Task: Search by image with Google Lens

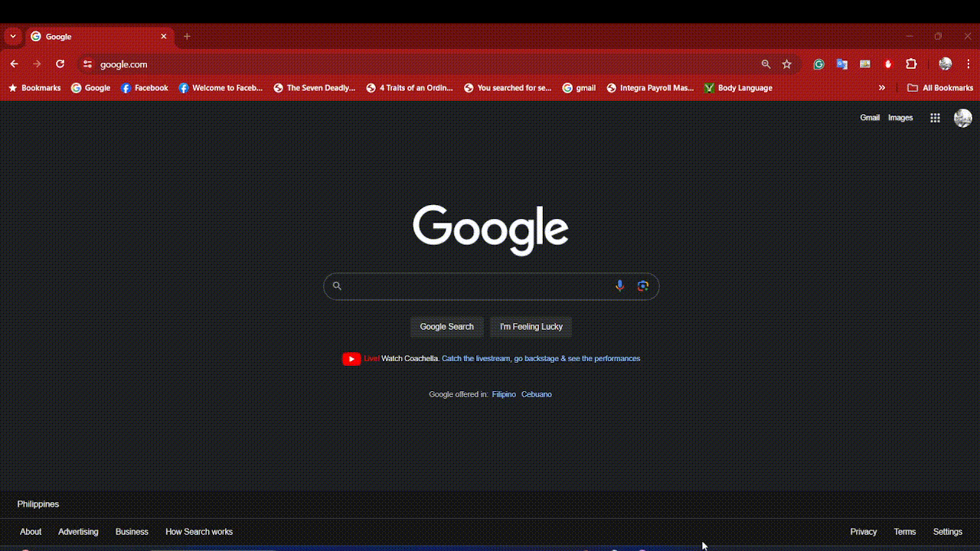Action: pyautogui.click(x=643, y=286)
